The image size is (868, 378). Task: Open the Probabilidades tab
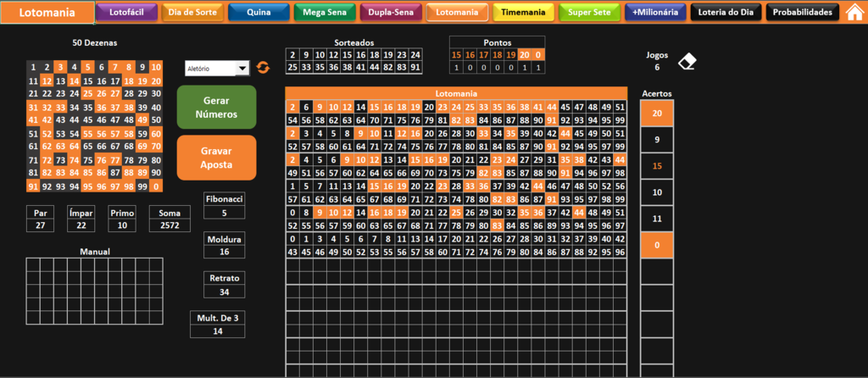[802, 12]
